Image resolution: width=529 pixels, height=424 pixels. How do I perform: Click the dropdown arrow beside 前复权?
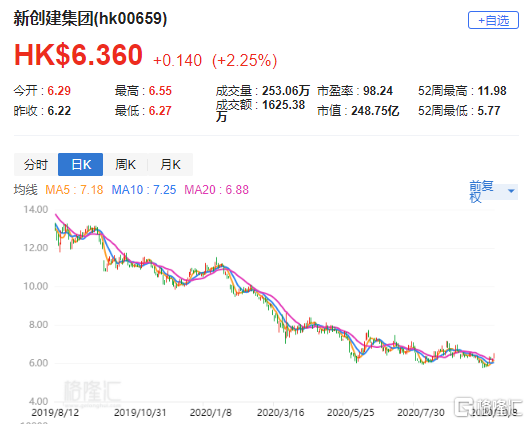pyautogui.click(x=511, y=191)
